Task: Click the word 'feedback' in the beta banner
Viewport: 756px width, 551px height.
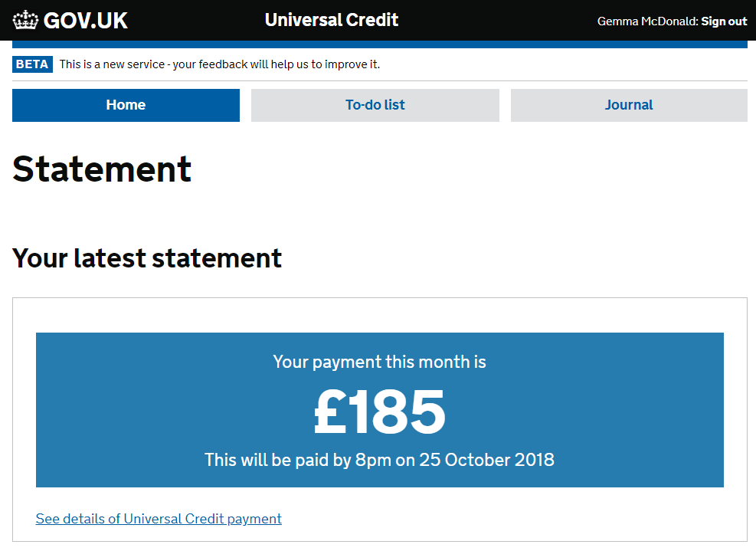Action: pyautogui.click(x=223, y=64)
